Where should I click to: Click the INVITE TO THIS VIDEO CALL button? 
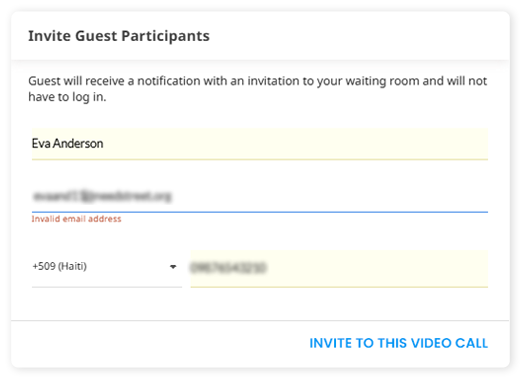pyautogui.click(x=398, y=343)
